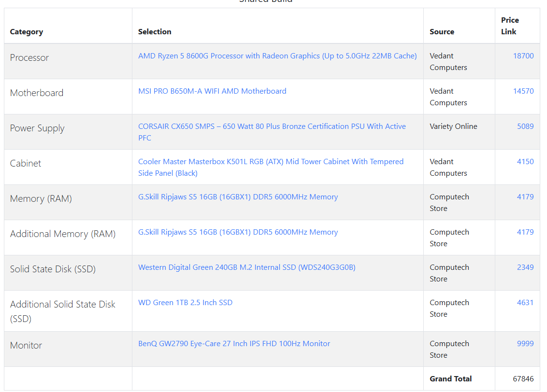Open the WD Green 1TB 2.5 Inch SSD link
Viewport: 547px width, 392px height.
pos(185,303)
